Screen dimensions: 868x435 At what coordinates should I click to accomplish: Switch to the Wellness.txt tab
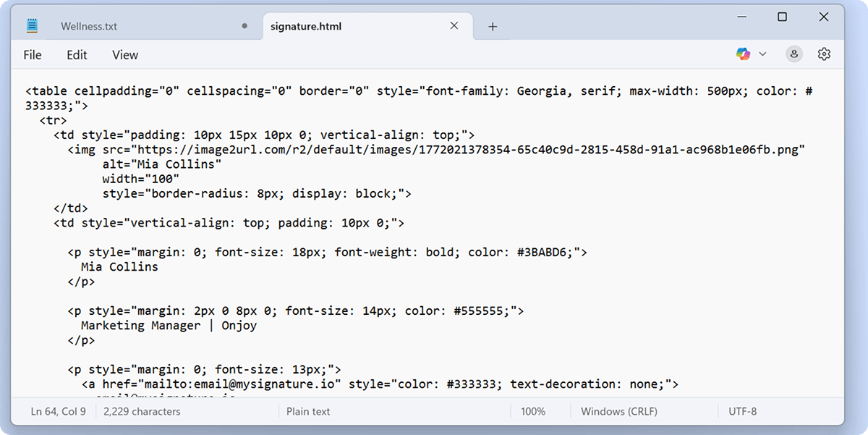(x=88, y=26)
